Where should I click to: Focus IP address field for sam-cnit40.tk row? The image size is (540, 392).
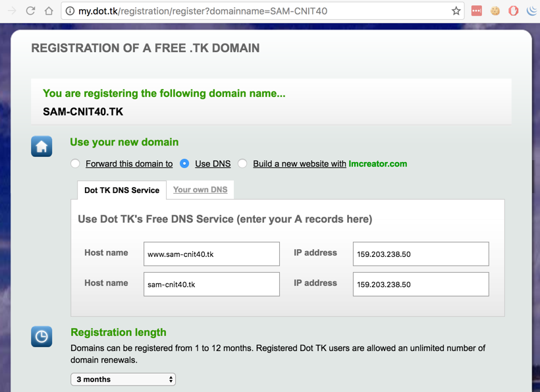click(421, 284)
